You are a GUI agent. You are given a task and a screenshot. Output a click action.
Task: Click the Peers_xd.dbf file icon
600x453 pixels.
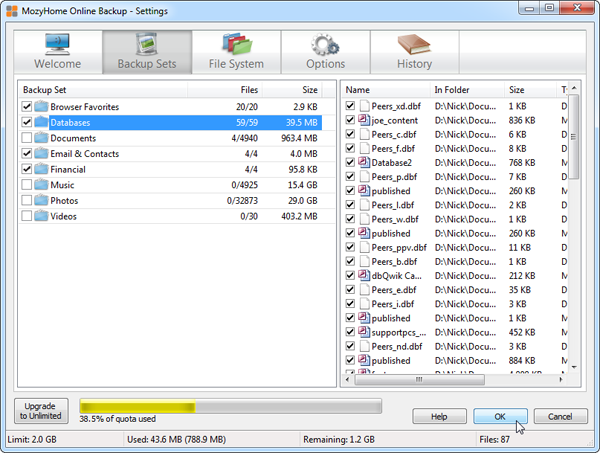(x=365, y=106)
